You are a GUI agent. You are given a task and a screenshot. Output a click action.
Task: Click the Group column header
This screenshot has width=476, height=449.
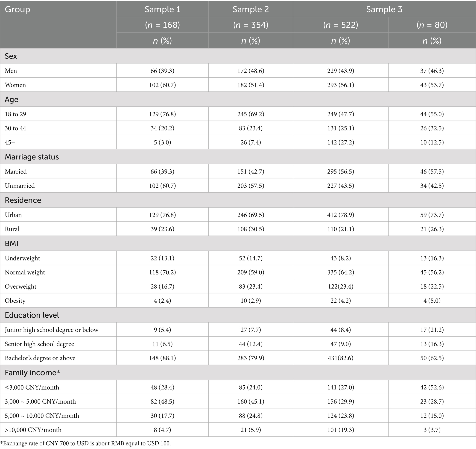(x=18, y=9)
